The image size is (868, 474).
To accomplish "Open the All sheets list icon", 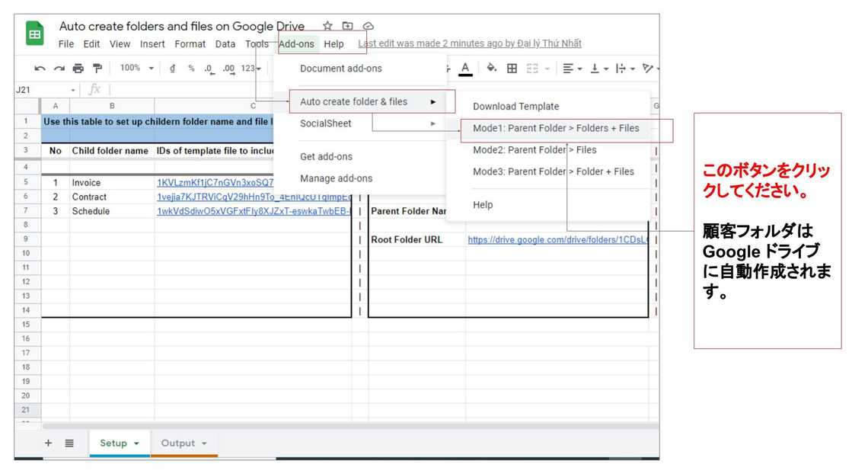I will (x=69, y=443).
